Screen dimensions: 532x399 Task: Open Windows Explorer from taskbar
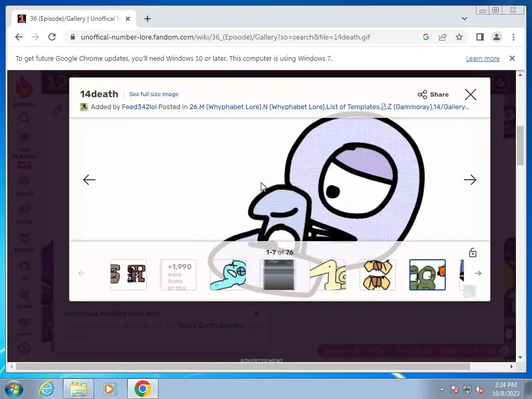tap(78, 389)
